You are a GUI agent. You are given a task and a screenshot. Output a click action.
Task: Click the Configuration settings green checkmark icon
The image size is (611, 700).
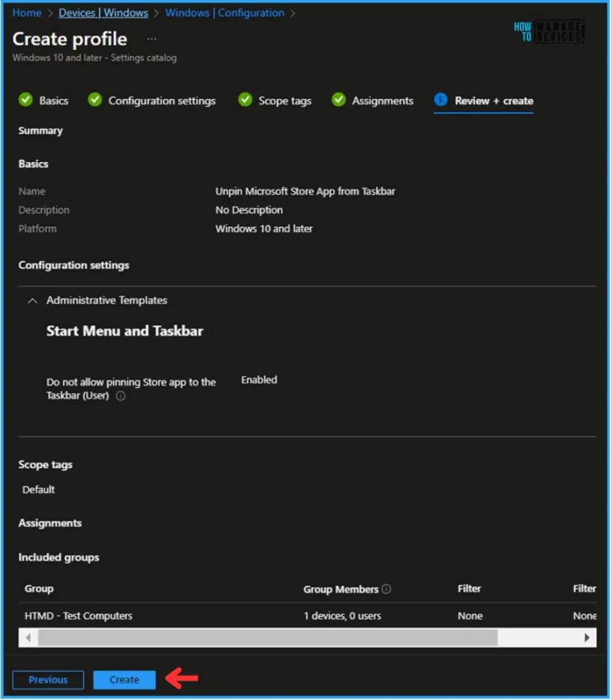pos(95,100)
